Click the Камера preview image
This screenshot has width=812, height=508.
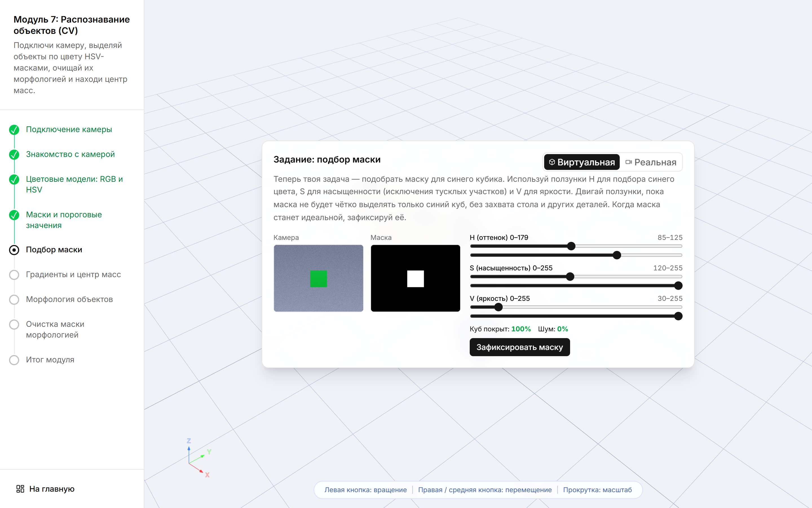coord(318,278)
